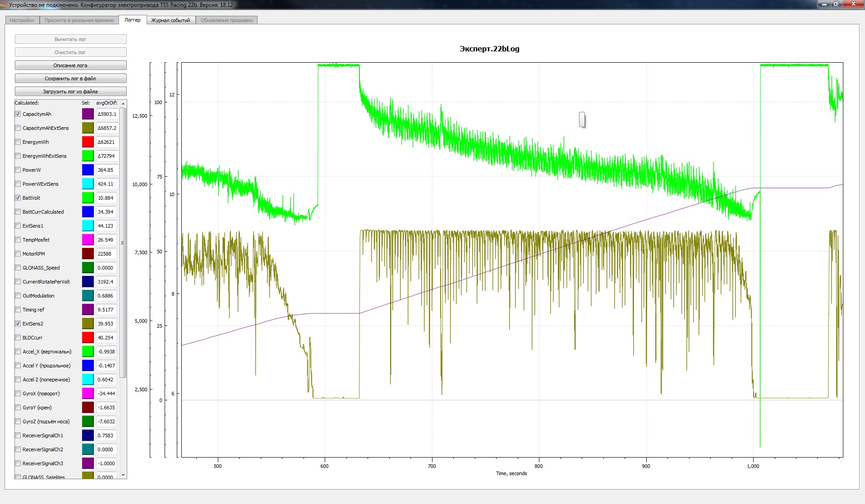The height and width of the screenshot is (504, 865).
Task: Enable the MotorRPM checkbox
Action: pyautogui.click(x=18, y=254)
